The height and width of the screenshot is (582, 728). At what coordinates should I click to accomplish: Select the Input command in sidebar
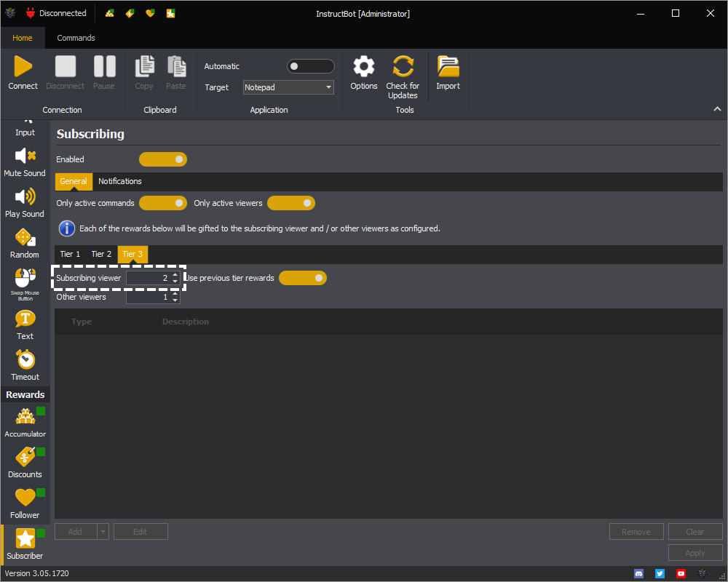pos(25,129)
